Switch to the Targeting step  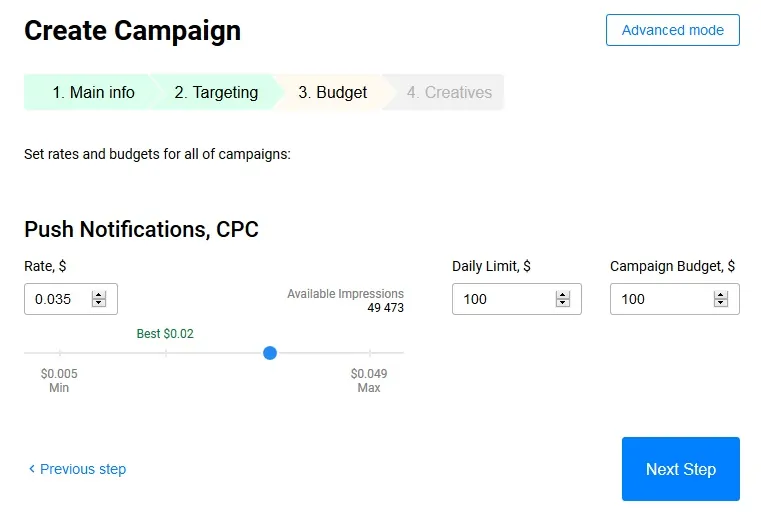[x=215, y=93]
